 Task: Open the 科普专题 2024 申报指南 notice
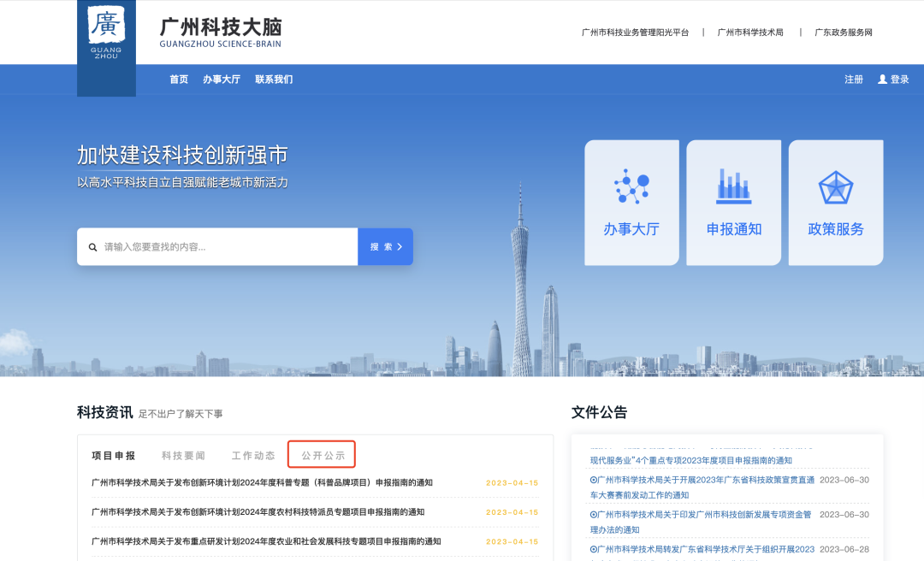(262, 482)
